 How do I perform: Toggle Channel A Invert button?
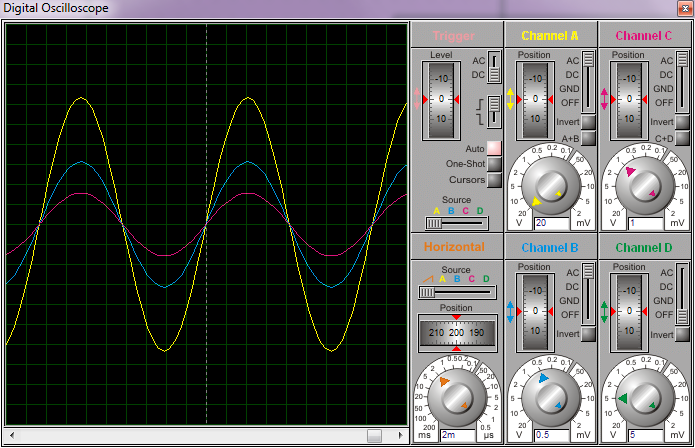coord(588,122)
